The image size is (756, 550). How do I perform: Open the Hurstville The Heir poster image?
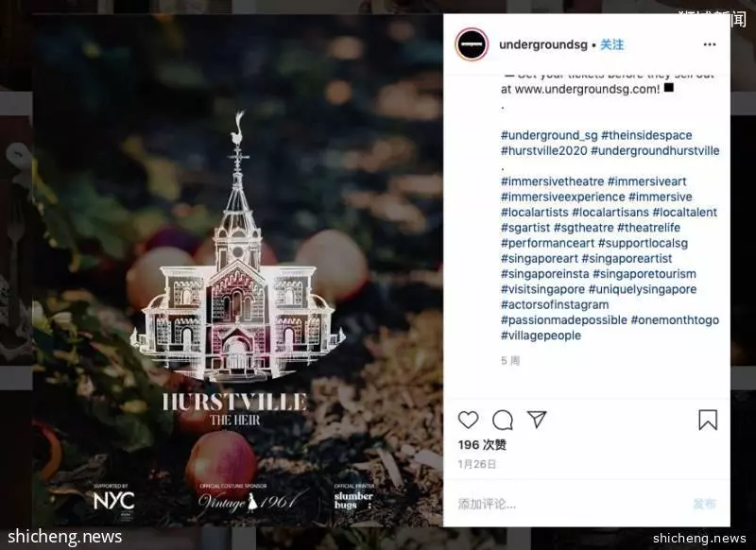[238, 270]
